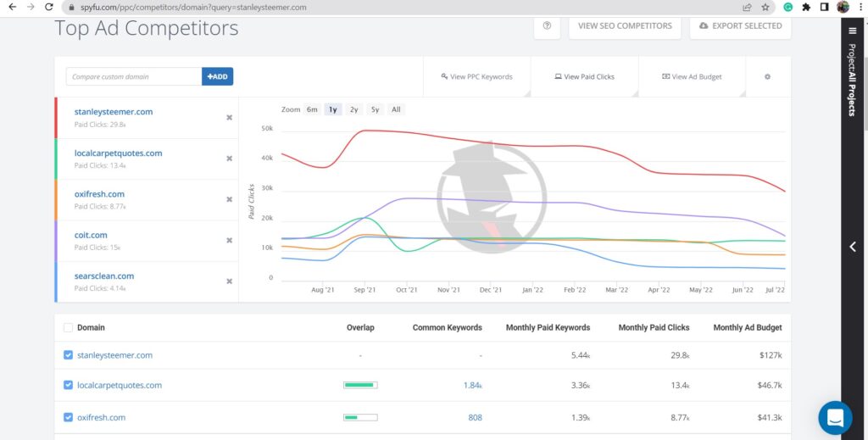Click the help question mark icon

pos(547,26)
